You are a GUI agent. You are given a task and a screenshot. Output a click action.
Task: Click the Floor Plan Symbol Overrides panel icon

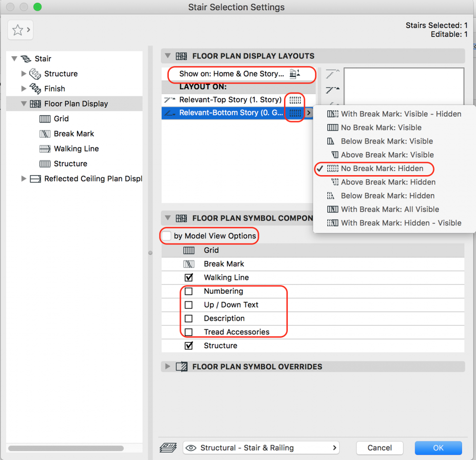coord(182,367)
